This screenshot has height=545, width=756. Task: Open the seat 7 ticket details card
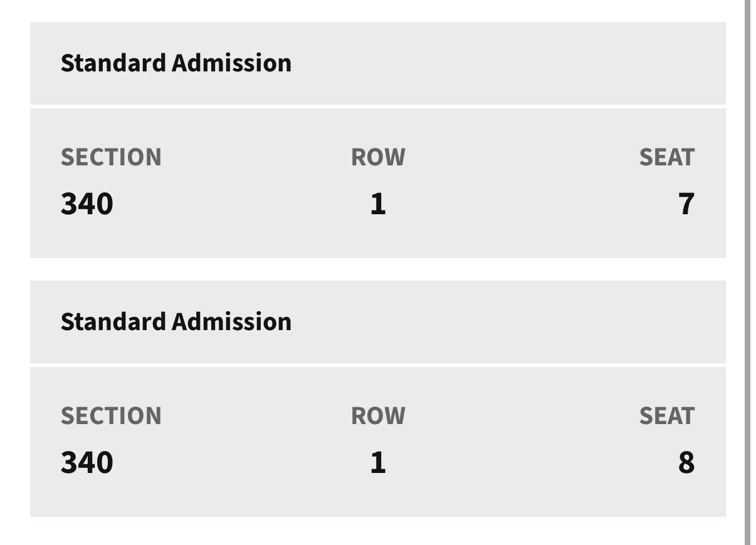tap(378, 183)
